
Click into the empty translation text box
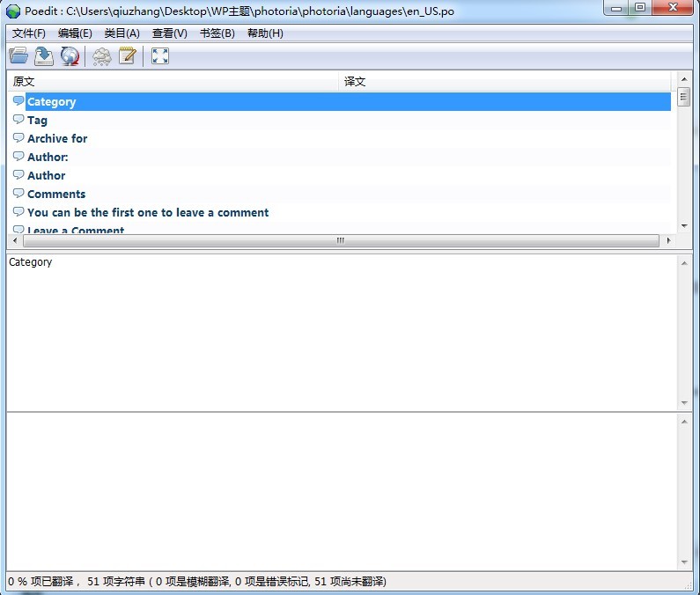342,488
